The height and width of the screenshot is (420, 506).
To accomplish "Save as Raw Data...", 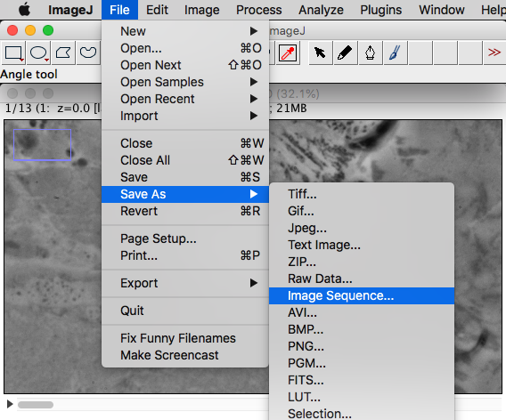I will 362,279.
